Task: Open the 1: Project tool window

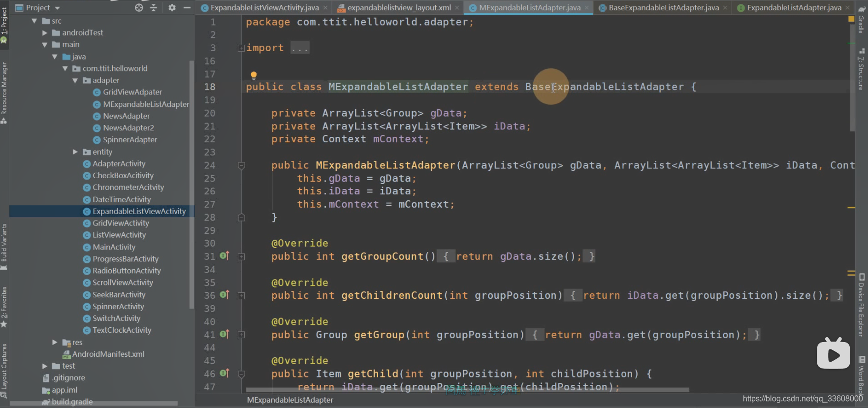Action: pos(4,25)
